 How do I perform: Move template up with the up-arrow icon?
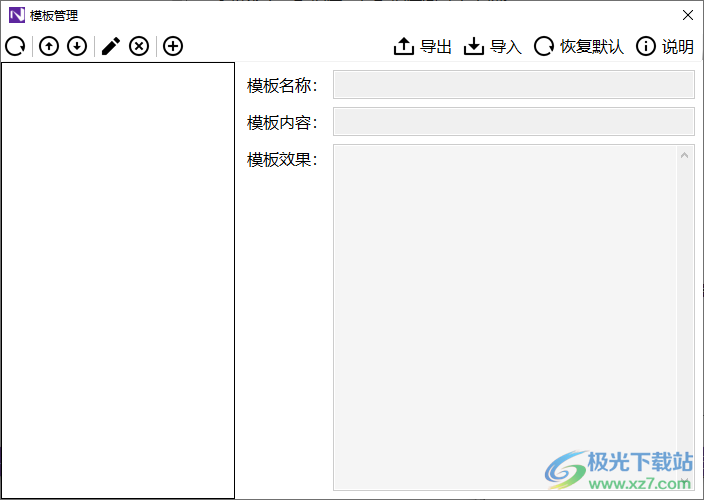(x=49, y=46)
